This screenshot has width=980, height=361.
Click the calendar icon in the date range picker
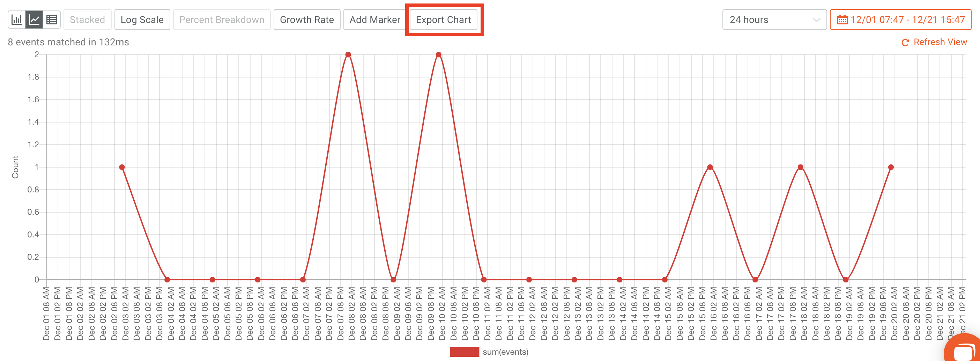tap(842, 20)
